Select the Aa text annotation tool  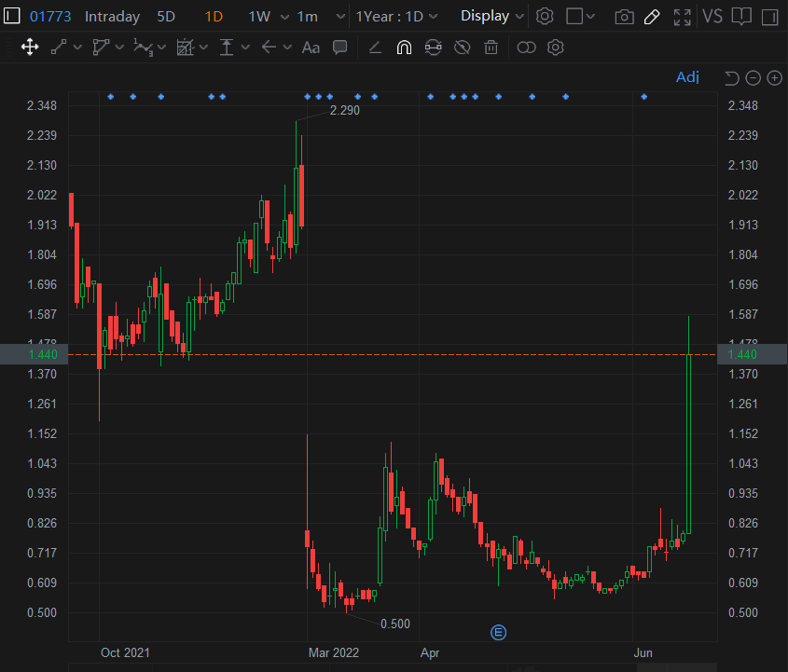311,48
